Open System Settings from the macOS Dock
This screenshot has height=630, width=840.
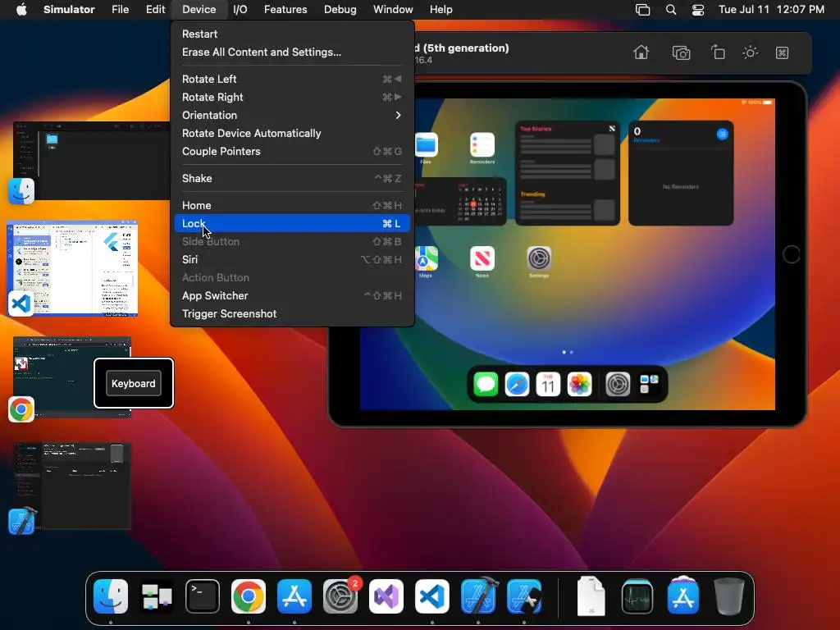point(340,596)
